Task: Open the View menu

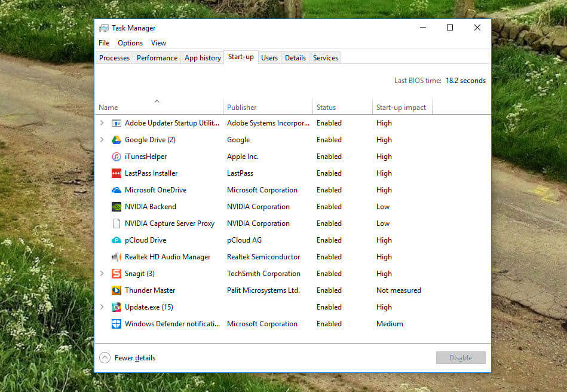Action: coord(158,42)
